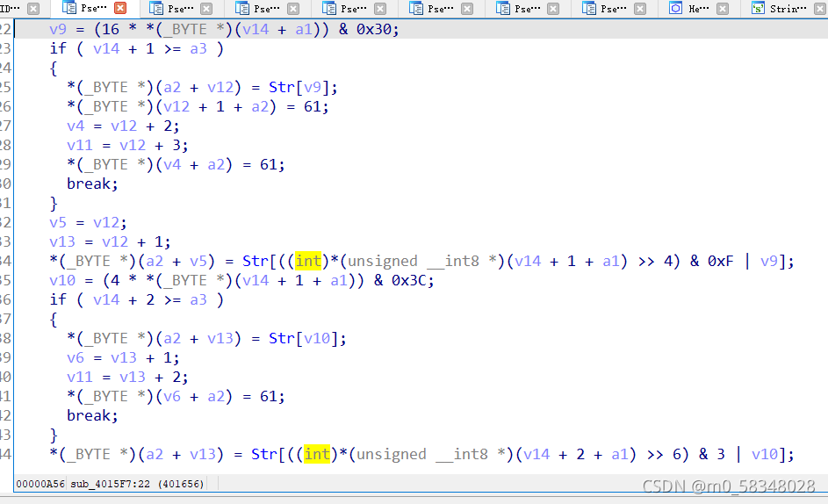Click status bar text sub_4015F7:22 (401656)
Viewport: 828px width, 504px height.
click(137, 484)
